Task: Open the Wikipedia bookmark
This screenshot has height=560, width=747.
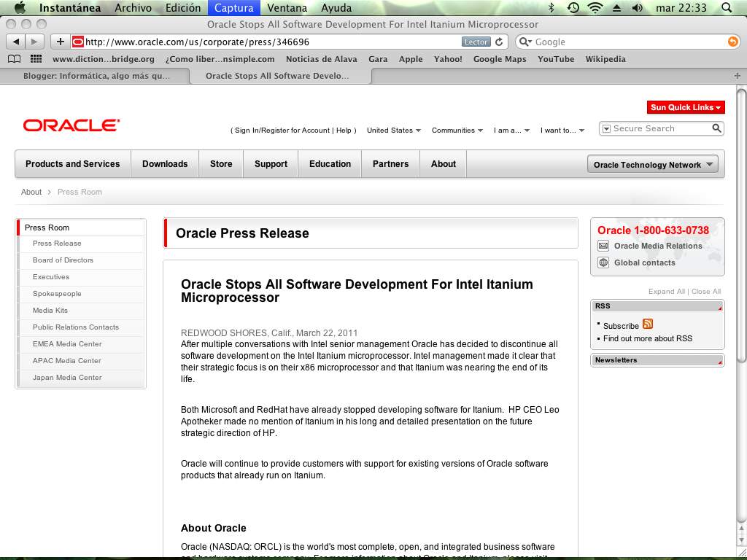Action: (x=605, y=59)
